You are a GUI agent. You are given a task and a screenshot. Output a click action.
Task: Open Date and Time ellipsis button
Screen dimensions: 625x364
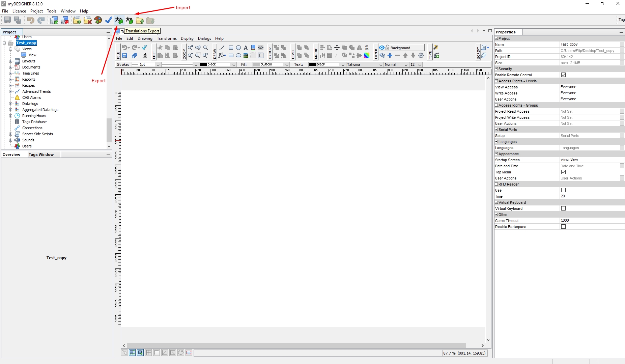tap(622, 166)
